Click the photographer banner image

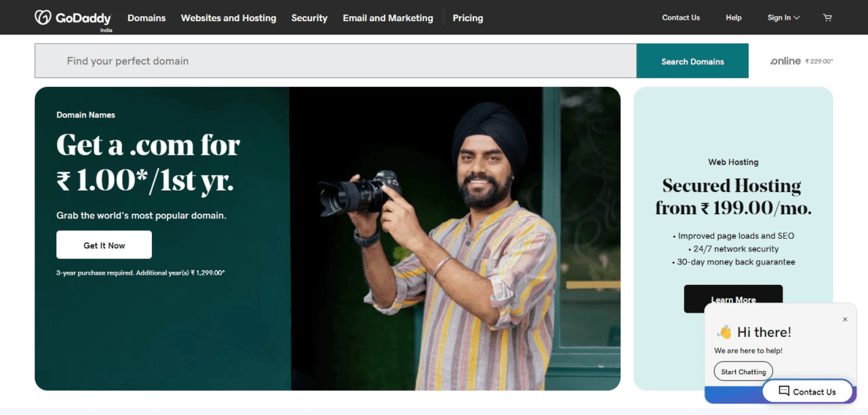click(x=454, y=239)
